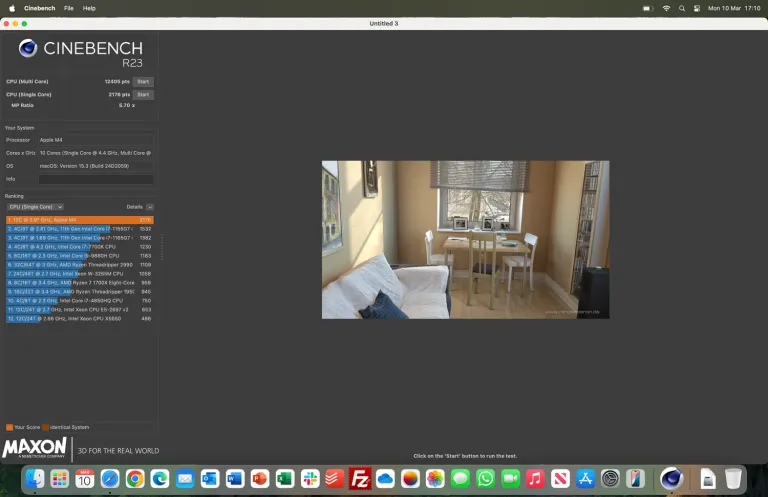Image resolution: width=768 pixels, height=497 pixels.
Task: Launch Google Chrome from the dock
Action: click(x=135, y=479)
